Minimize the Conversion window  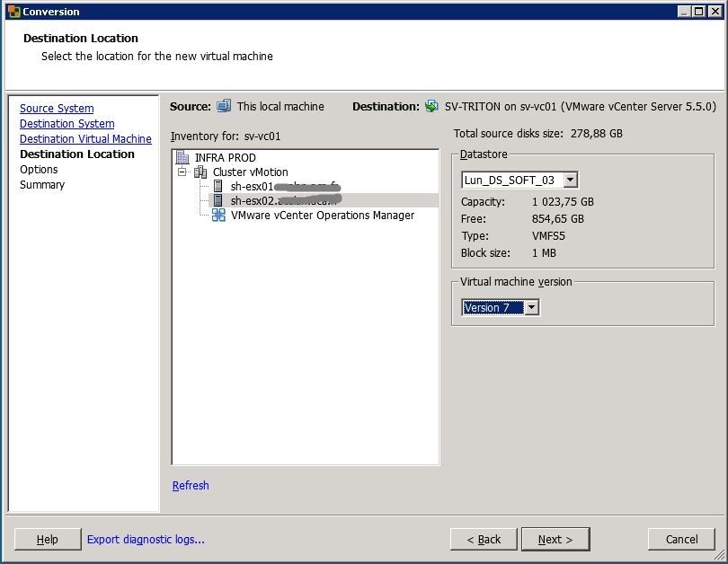(684, 12)
